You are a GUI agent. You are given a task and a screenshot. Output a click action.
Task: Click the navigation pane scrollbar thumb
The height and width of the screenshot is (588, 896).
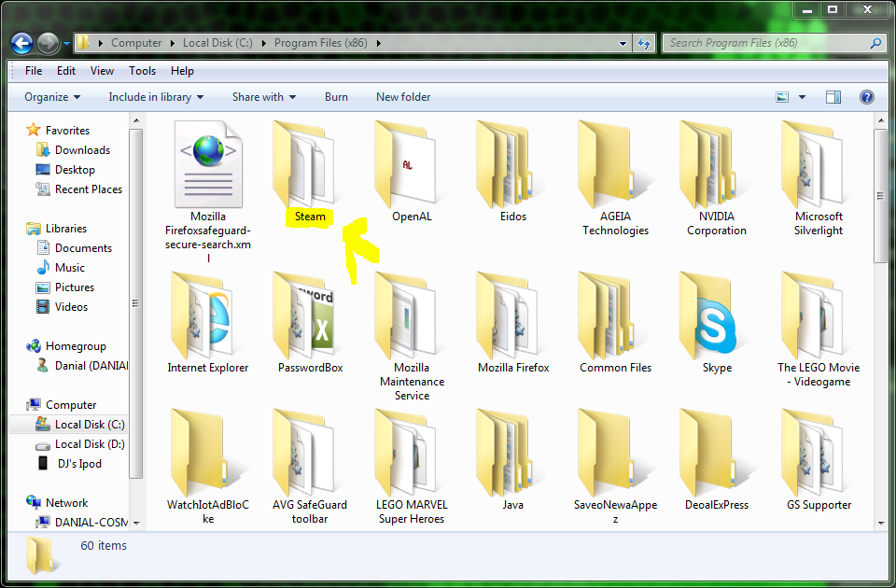pos(135,303)
